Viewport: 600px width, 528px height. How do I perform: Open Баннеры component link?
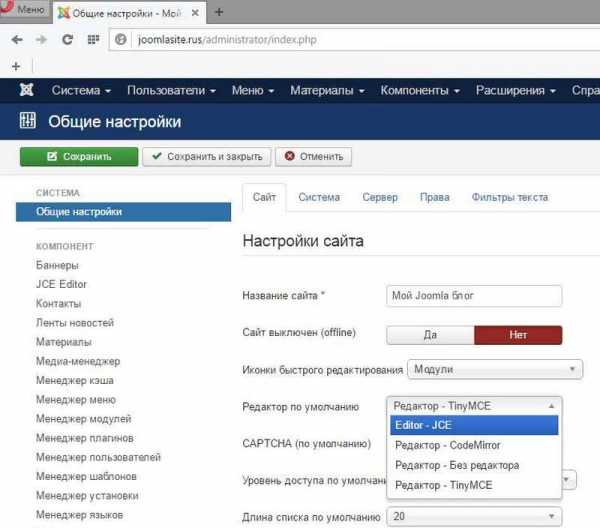click(x=57, y=265)
